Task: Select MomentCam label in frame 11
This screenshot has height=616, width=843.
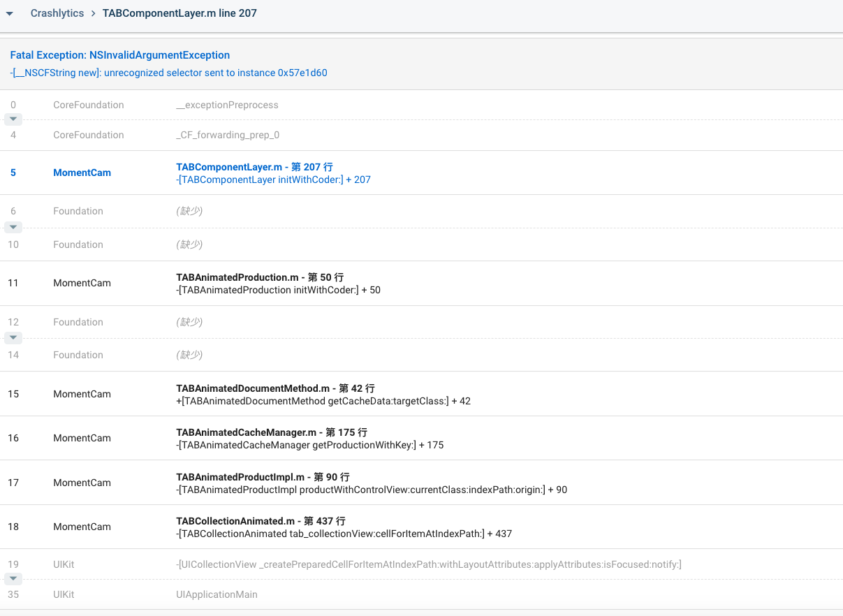Action: (82, 283)
